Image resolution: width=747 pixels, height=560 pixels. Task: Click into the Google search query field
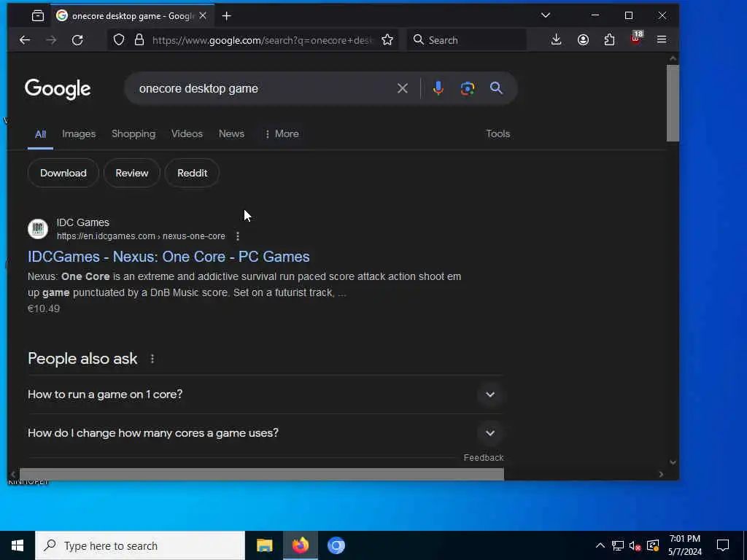coord(264,88)
